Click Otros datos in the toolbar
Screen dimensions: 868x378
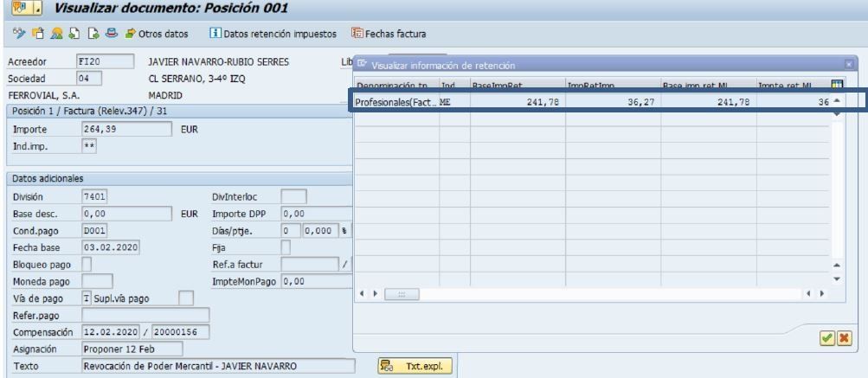coord(157,34)
